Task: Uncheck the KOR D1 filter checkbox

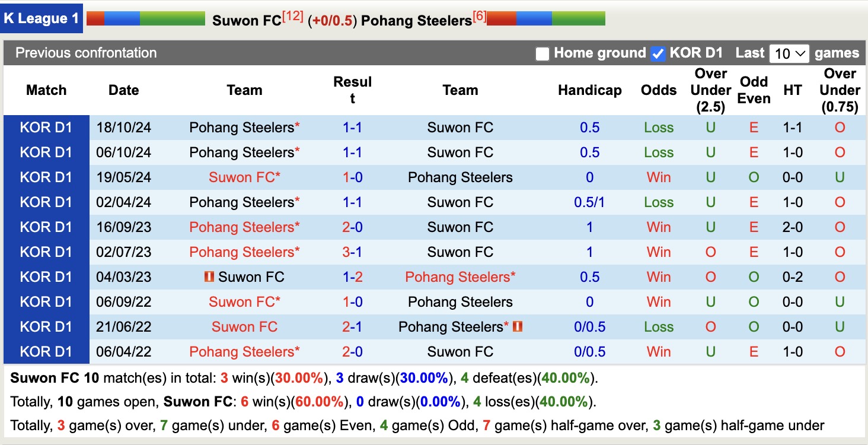Action: [658, 53]
